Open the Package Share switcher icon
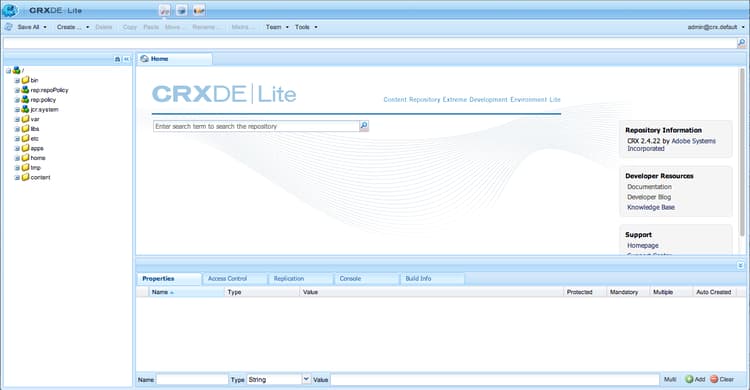Viewport: 750px width, 390px height. tap(199, 10)
